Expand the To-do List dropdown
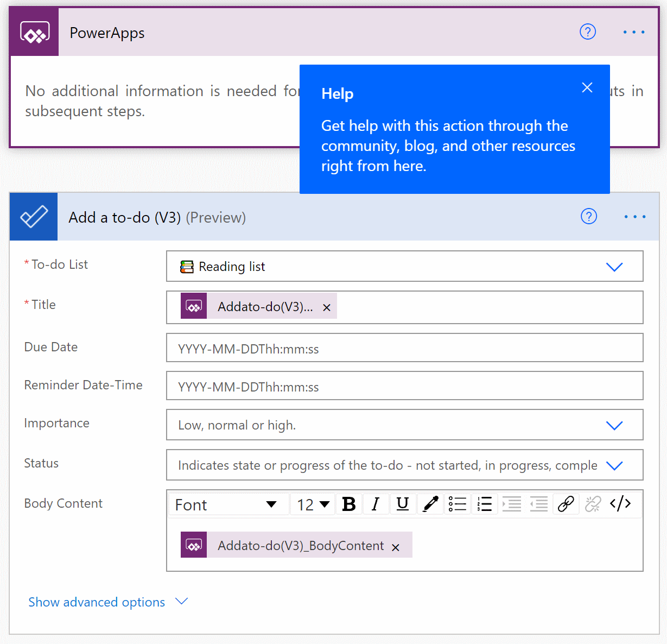Image resolution: width=667 pixels, height=644 pixels. tap(614, 267)
